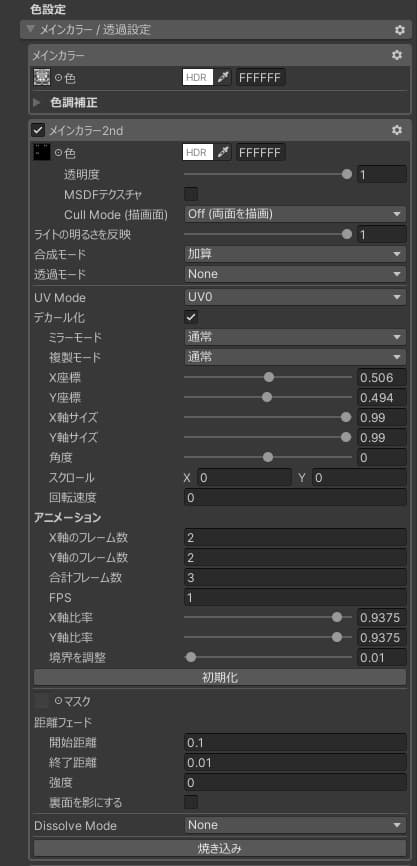Click the 境界を調整 slider handle
Image resolution: width=417 pixels, height=866 pixels.
pyautogui.click(x=191, y=657)
